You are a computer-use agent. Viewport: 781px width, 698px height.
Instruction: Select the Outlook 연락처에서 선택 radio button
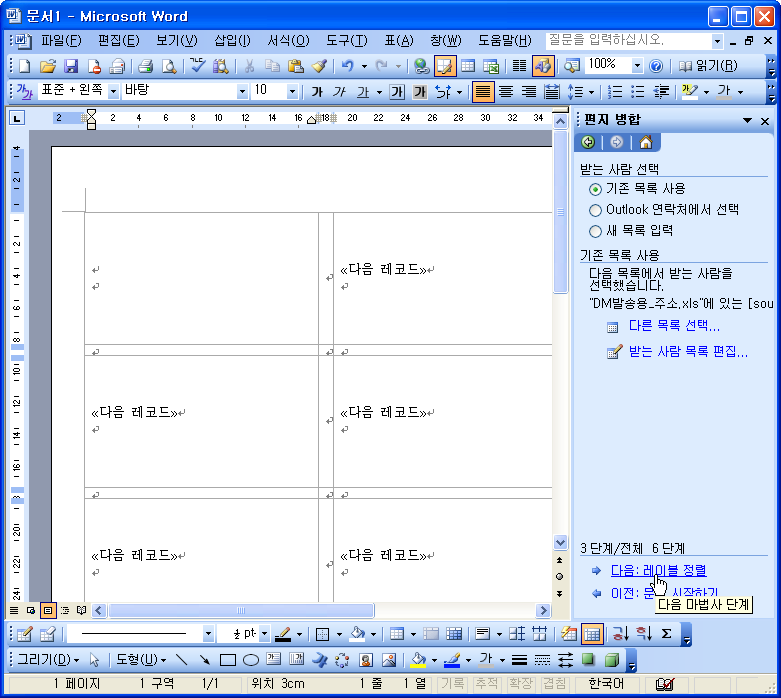pyautogui.click(x=595, y=210)
